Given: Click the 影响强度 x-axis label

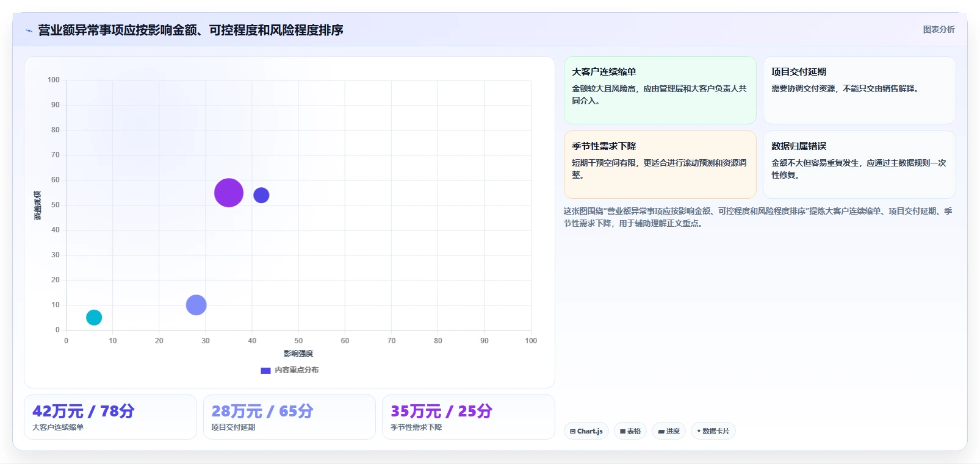Looking at the screenshot, I should pyautogui.click(x=298, y=354).
